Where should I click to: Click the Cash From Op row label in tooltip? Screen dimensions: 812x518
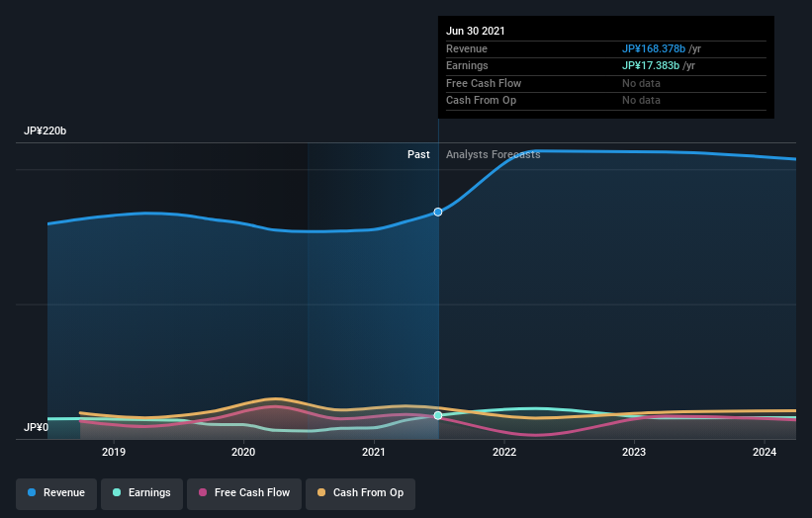coord(481,101)
